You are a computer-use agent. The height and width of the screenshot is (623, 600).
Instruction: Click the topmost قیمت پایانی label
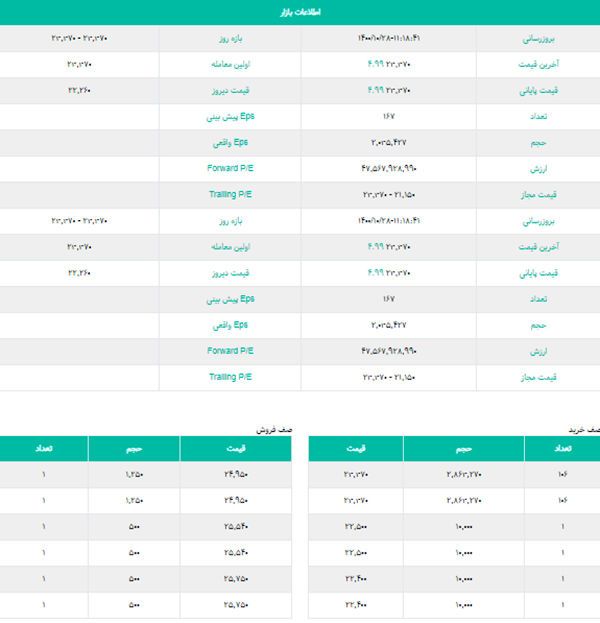click(x=539, y=91)
